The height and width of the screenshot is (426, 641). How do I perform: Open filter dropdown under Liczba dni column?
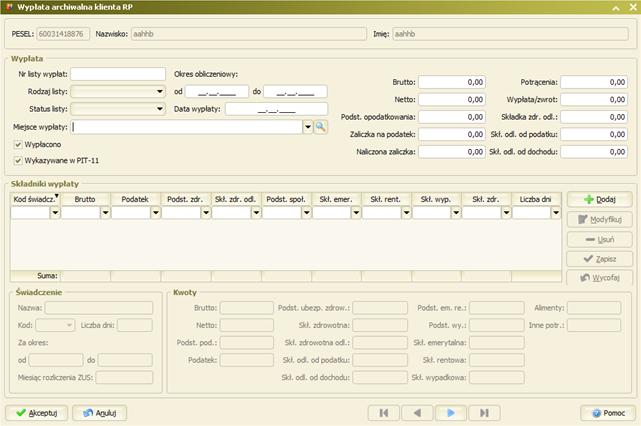click(x=556, y=213)
